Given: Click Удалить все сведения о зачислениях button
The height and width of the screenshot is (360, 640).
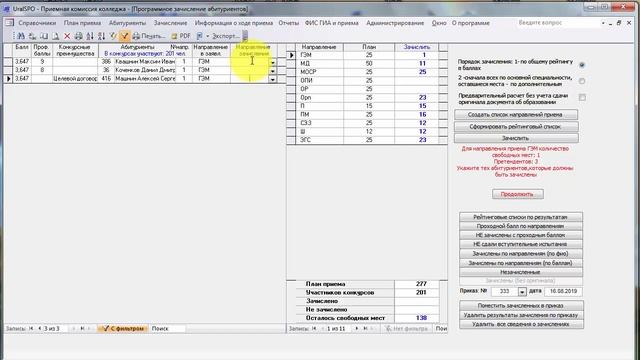Looking at the screenshot, I should point(521,324).
